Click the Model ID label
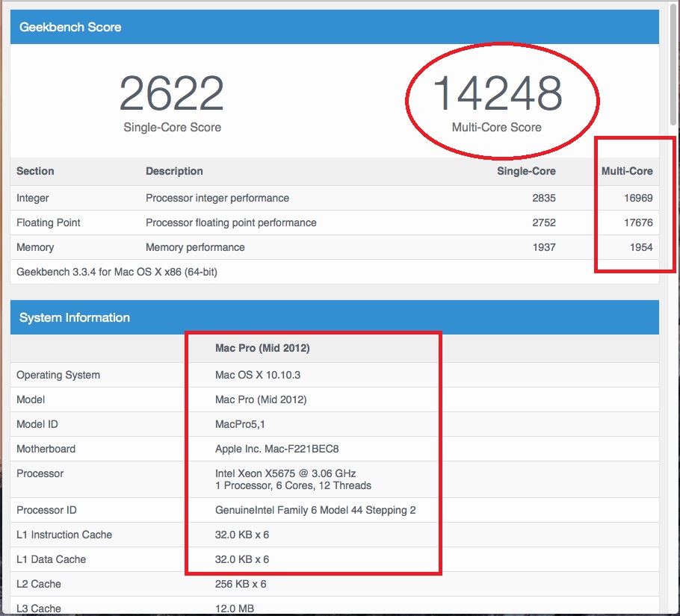This screenshot has width=680, height=616. pos(37,425)
